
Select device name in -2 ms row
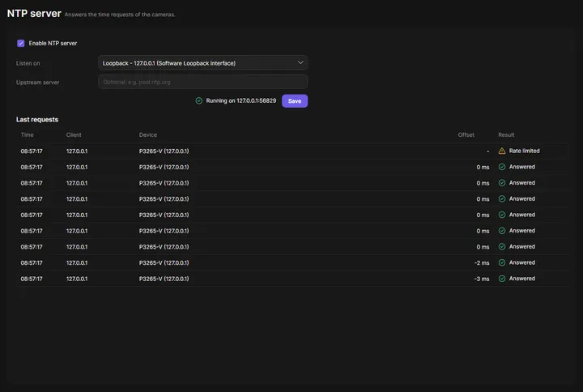[164, 262]
